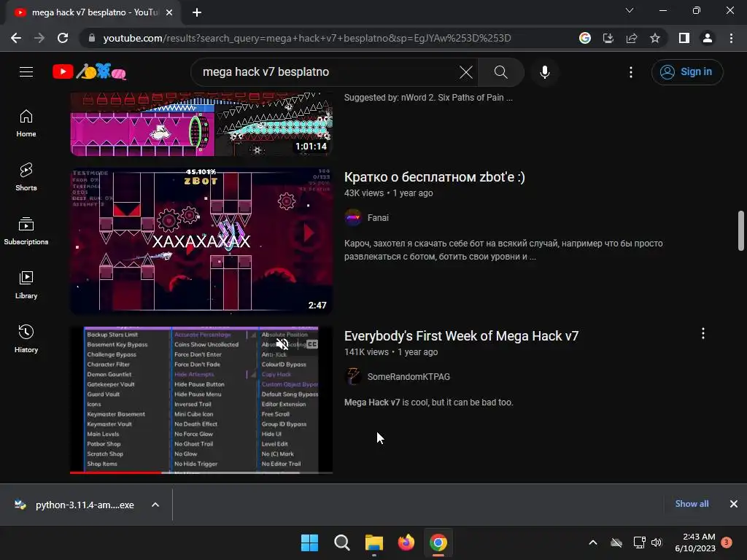Open Windows taskbar search
Image resolution: width=747 pixels, height=560 pixels.
(341, 542)
